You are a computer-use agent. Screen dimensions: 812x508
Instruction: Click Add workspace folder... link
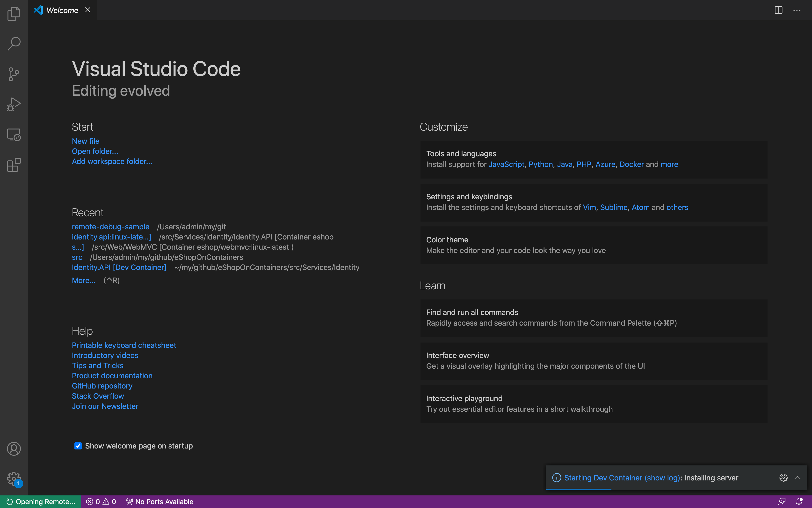click(112, 161)
